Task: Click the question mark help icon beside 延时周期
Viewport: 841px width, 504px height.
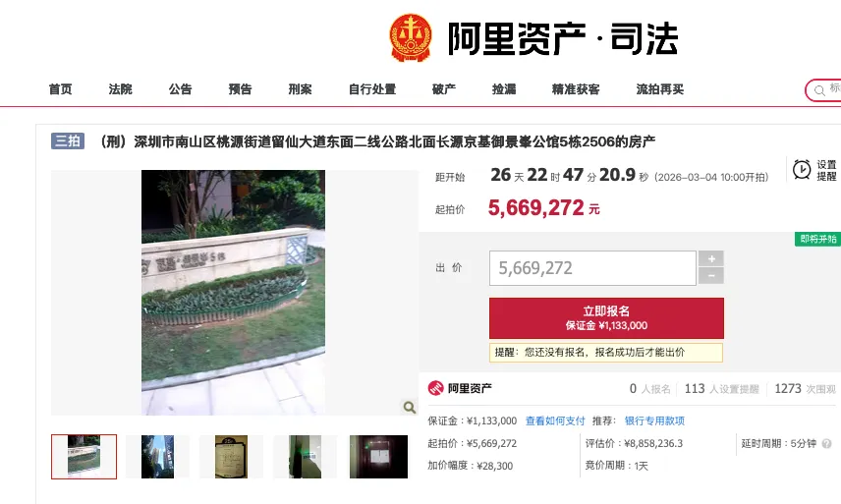Action: (826, 443)
